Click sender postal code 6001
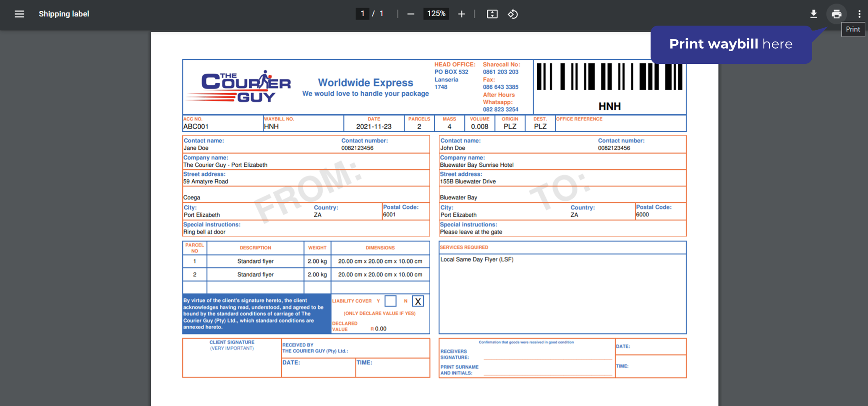Viewport: 868px width, 406px height. click(389, 215)
